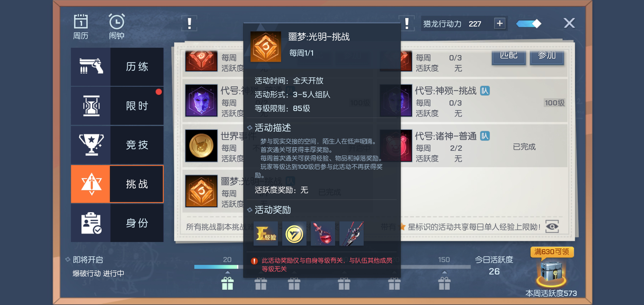644x305 pixels.
Task: Open the 竞技 trophy category
Action: coord(117,145)
